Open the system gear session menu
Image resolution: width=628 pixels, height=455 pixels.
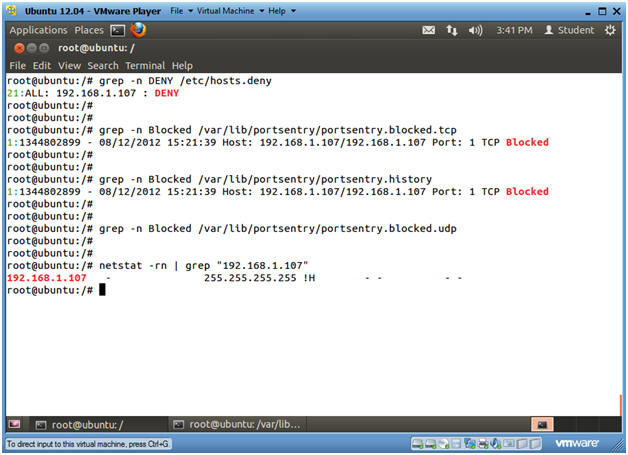(610, 30)
